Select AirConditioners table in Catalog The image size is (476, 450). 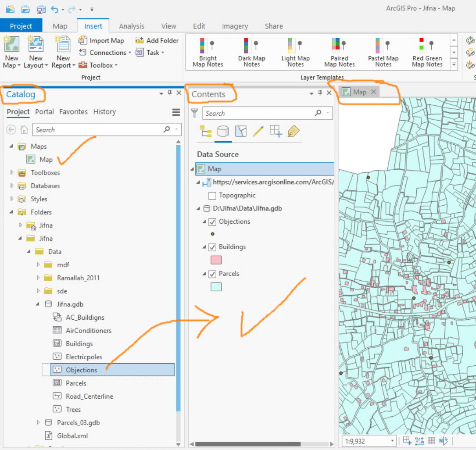pyautogui.click(x=89, y=330)
